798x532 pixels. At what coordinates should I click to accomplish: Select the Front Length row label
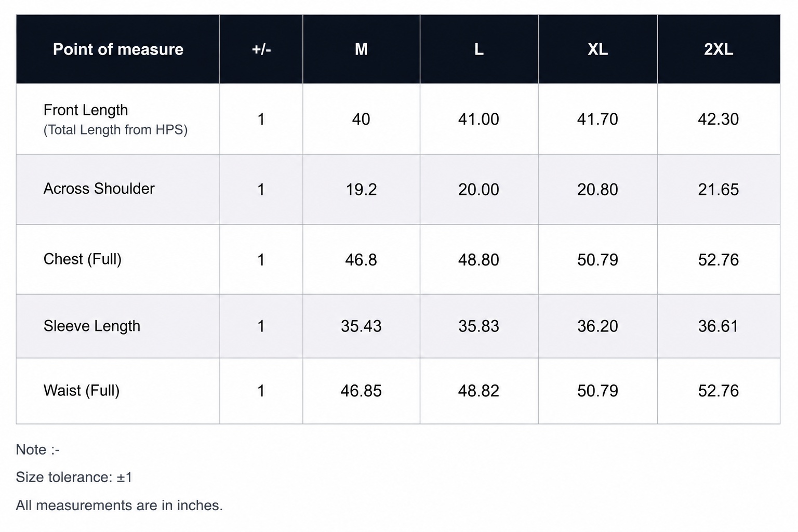(86, 110)
